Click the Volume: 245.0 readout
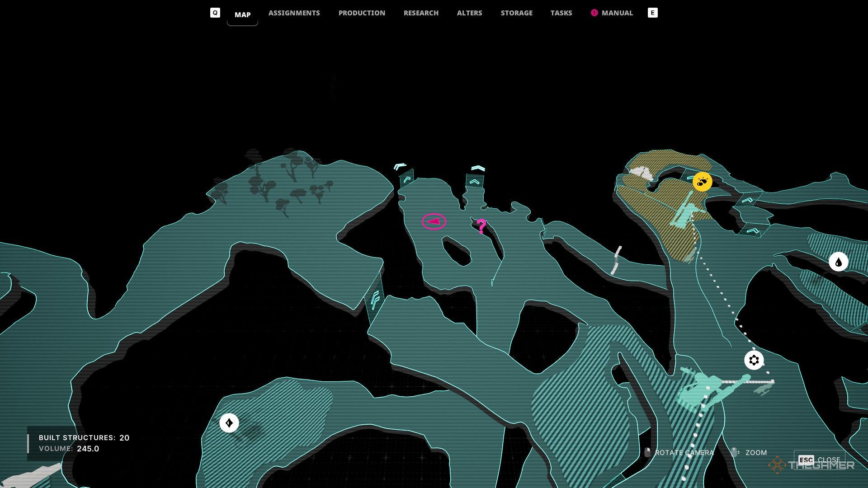Image resolution: width=868 pixels, height=488 pixels. 69,449
